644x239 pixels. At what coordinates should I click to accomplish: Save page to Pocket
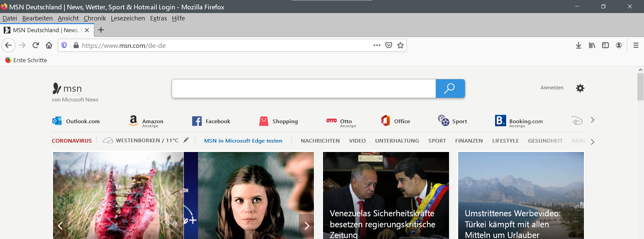(389, 45)
